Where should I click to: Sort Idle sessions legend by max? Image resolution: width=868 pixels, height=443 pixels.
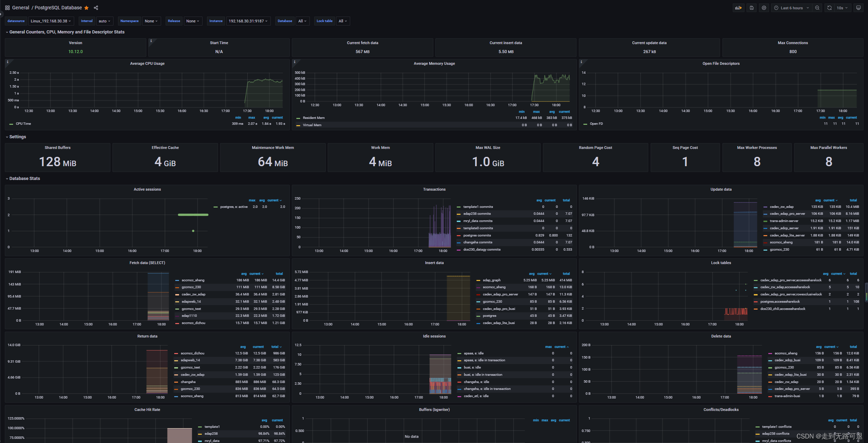548,347
